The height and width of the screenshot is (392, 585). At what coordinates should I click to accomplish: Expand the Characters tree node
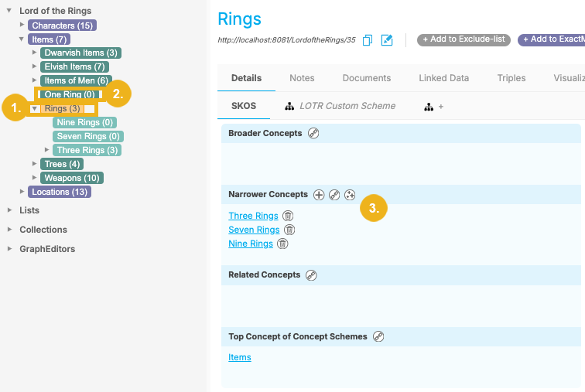point(22,26)
